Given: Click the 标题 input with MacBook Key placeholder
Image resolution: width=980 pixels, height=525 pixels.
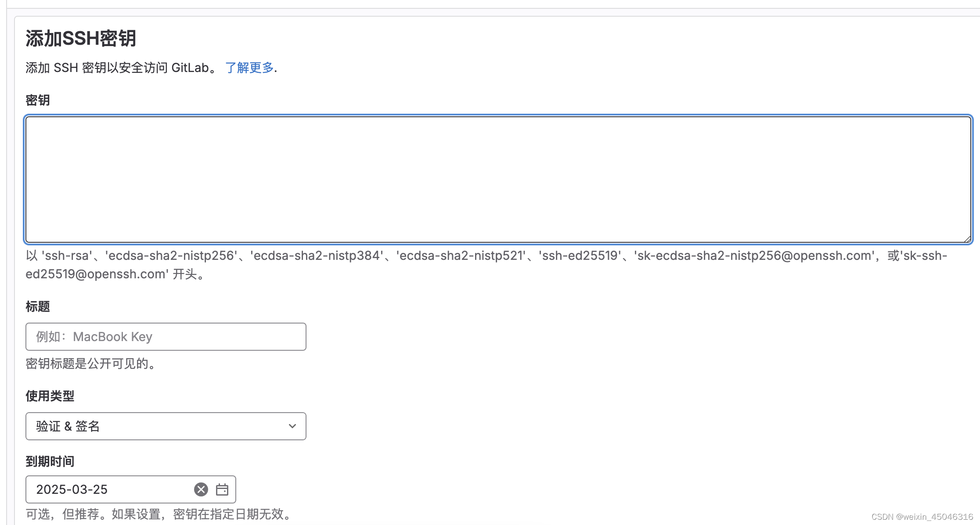Looking at the screenshot, I should (x=166, y=337).
